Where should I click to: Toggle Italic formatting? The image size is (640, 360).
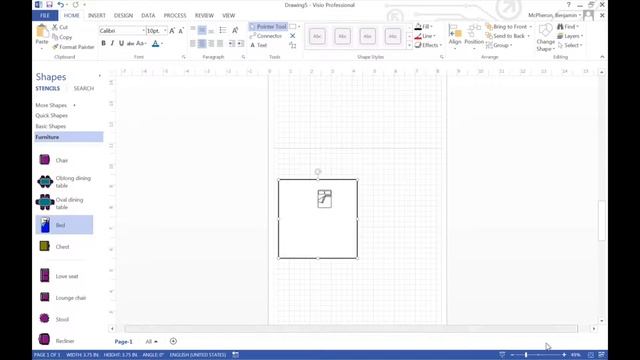pos(112,43)
